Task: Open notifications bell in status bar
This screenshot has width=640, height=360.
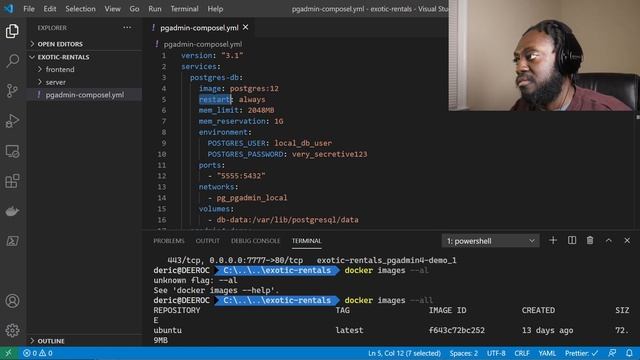Action: point(629,353)
